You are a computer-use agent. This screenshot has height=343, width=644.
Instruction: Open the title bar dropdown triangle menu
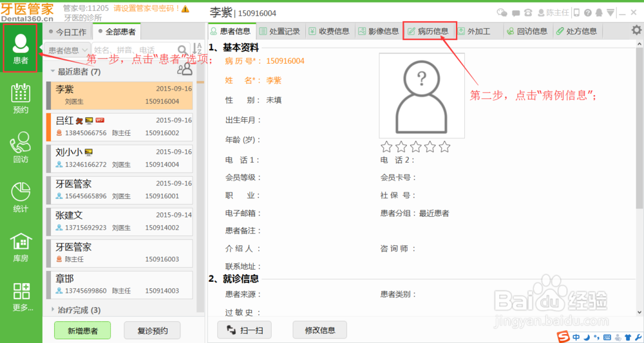611,13
